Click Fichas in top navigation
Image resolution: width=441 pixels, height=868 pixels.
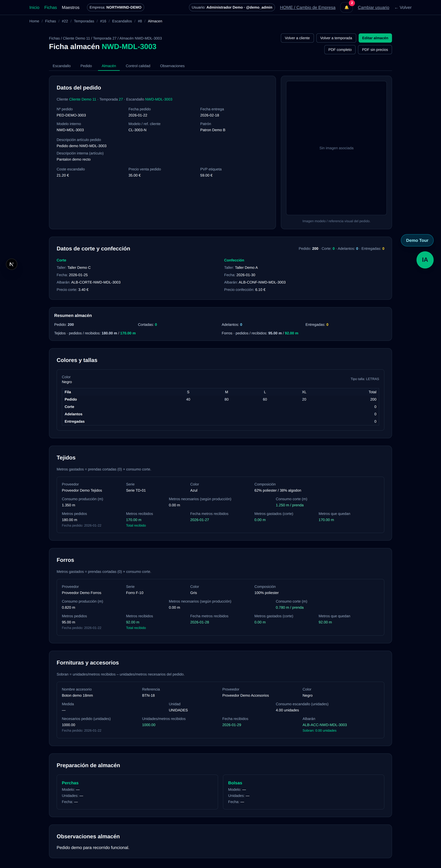click(x=51, y=7)
